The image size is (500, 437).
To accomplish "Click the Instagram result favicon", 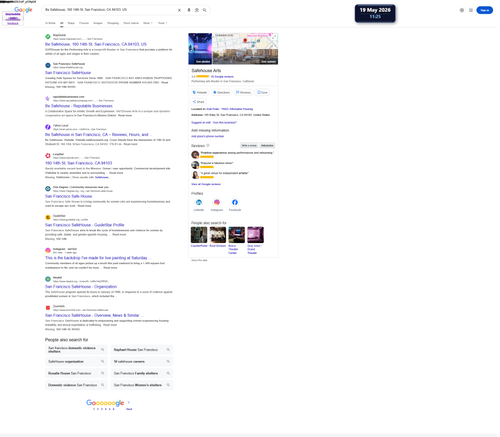I will [x=48, y=250].
